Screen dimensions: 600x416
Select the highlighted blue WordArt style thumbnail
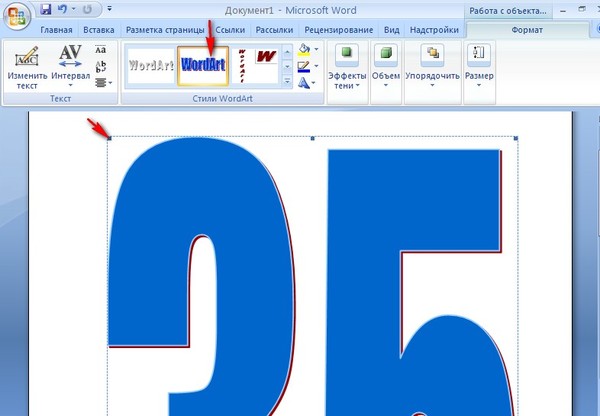tap(203, 65)
